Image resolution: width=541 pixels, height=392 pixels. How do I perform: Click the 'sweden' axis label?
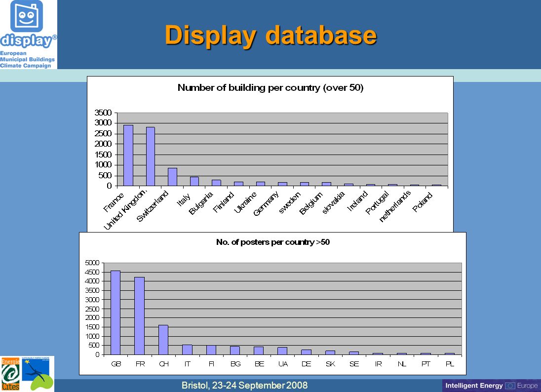click(x=289, y=202)
